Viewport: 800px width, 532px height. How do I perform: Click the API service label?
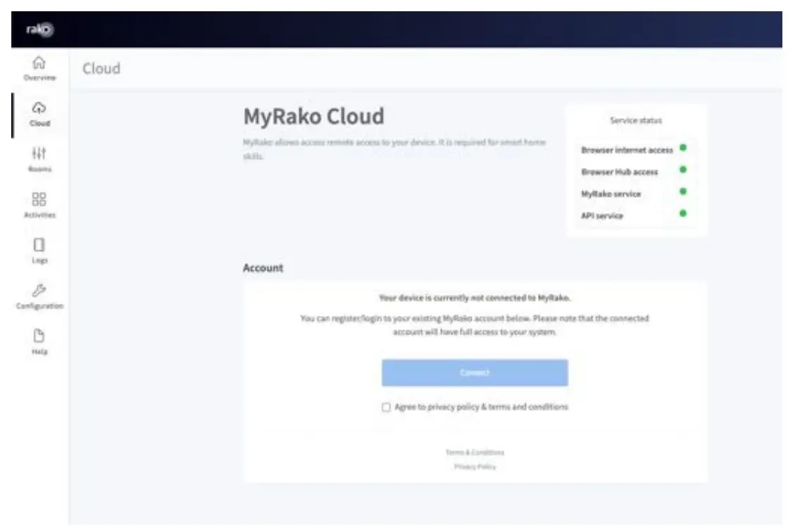(602, 216)
